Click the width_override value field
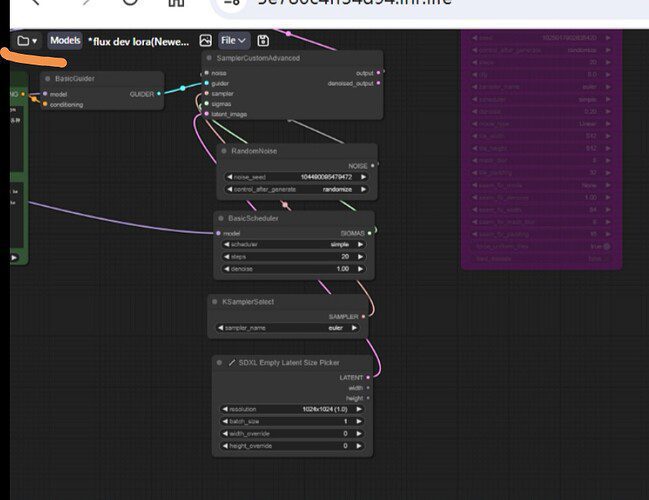The image size is (649, 500). 292,434
